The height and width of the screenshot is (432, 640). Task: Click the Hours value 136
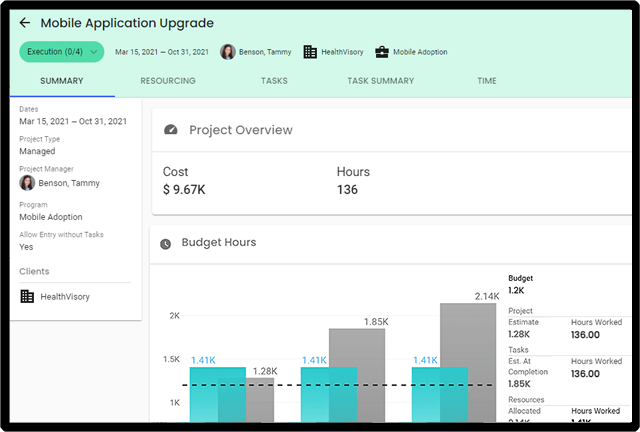click(347, 189)
